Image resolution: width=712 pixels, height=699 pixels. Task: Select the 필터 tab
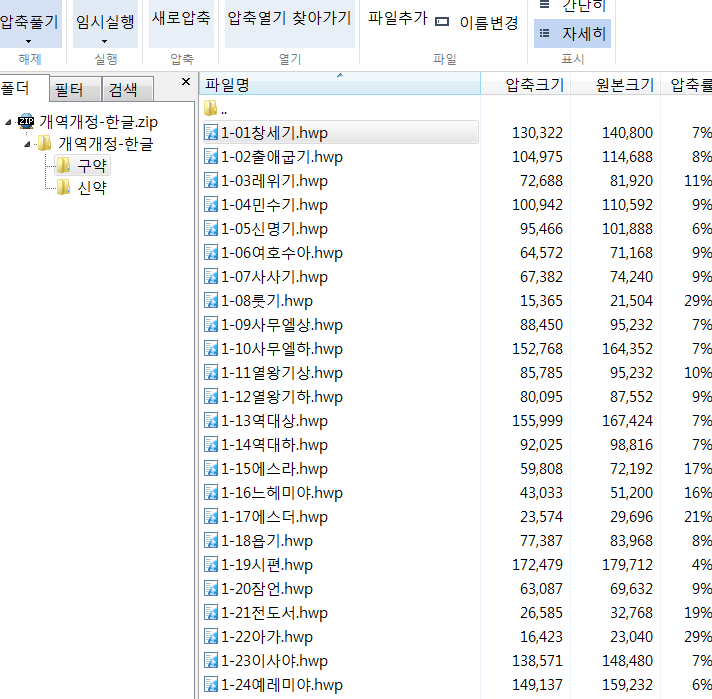[75, 89]
